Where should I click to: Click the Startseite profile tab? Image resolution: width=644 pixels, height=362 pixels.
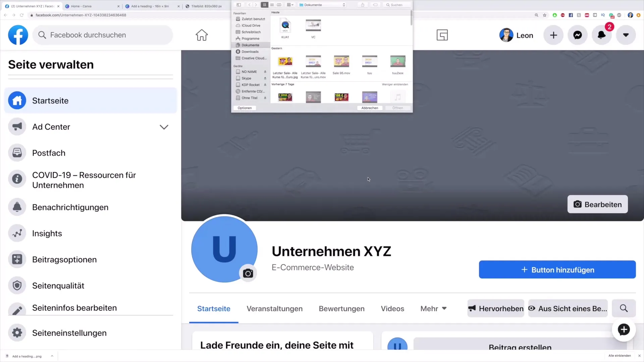pos(214,308)
